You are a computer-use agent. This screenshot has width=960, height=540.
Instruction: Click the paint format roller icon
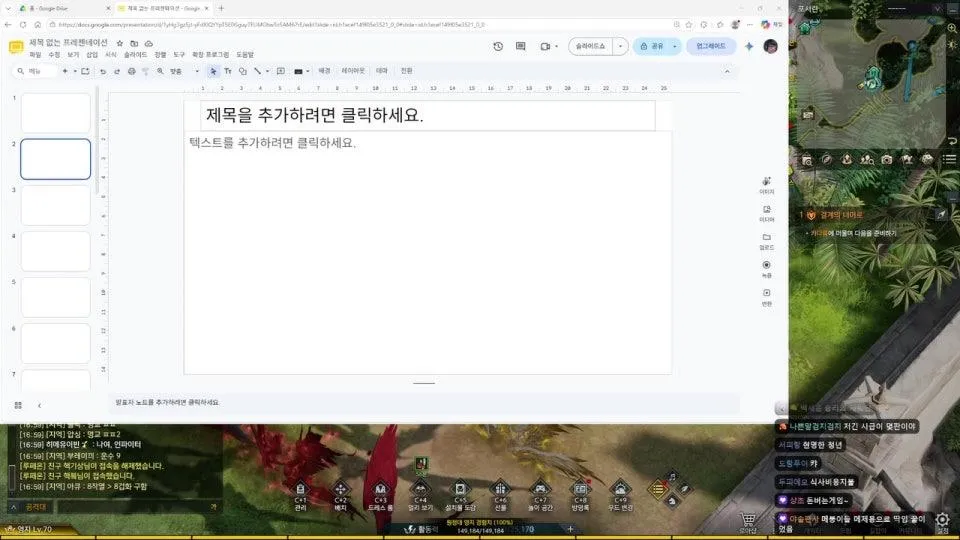coord(145,72)
